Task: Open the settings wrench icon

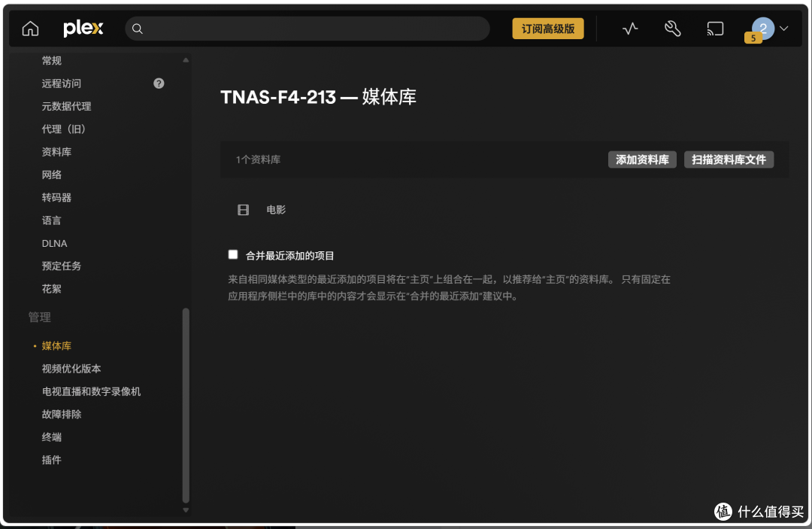Action: 673,29
